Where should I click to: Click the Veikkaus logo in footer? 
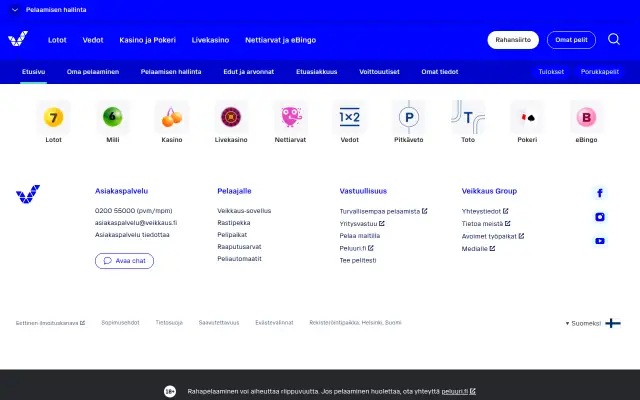click(x=28, y=194)
